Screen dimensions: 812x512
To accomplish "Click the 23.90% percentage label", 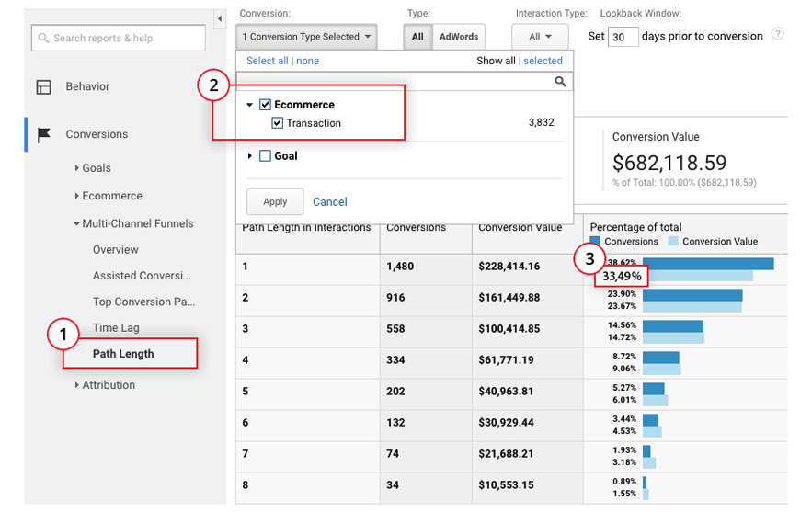I will (622, 293).
